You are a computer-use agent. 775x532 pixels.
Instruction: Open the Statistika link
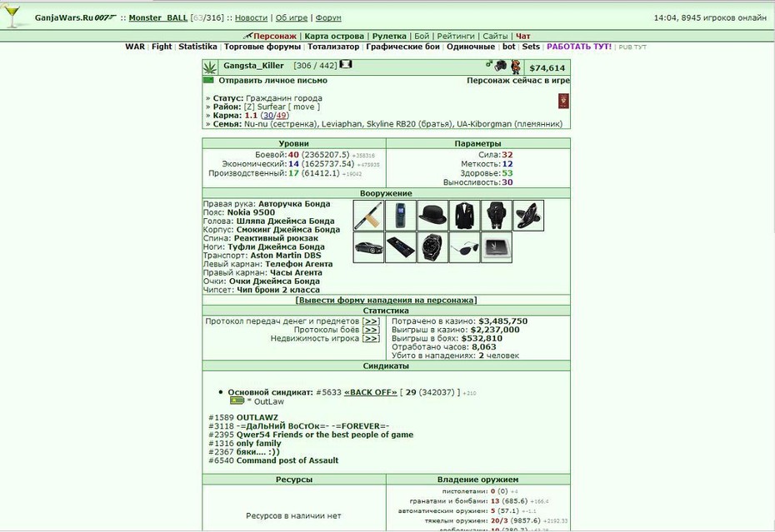point(197,47)
